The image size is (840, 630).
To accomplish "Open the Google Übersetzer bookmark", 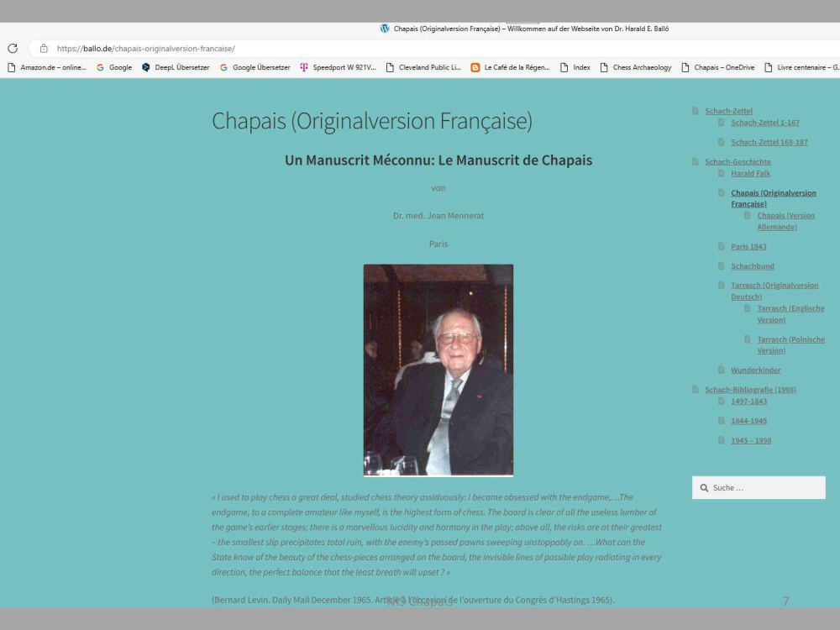I will click(x=255, y=67).
